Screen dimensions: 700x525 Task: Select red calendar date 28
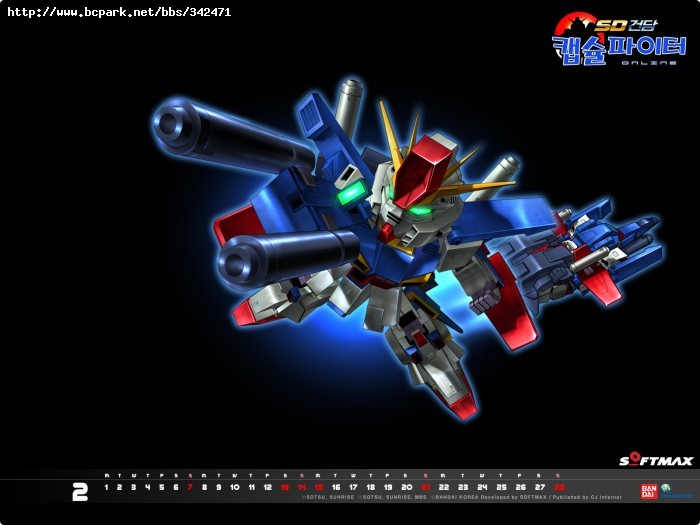[x=559, y=487]
